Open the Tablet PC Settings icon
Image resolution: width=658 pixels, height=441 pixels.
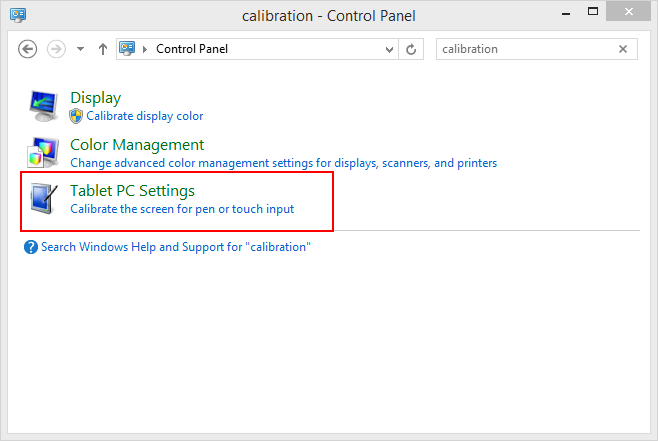pyautogui.click(x=43, y=198)
